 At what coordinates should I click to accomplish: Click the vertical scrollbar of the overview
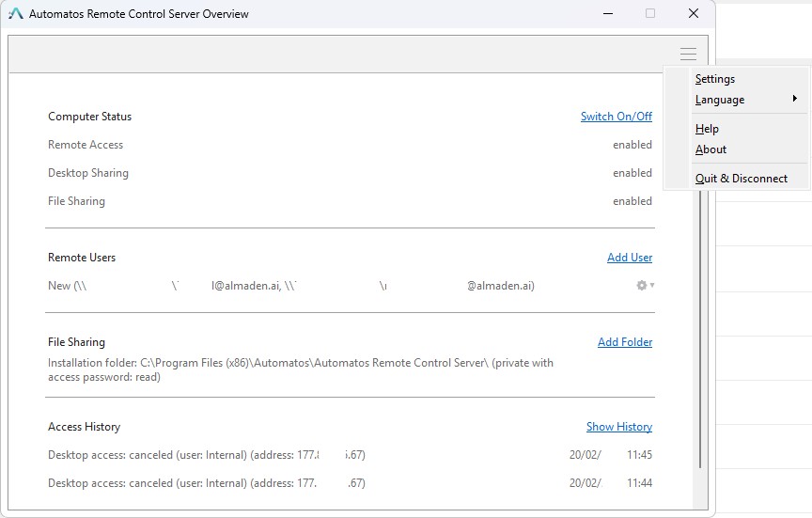[x=700, y=329]
